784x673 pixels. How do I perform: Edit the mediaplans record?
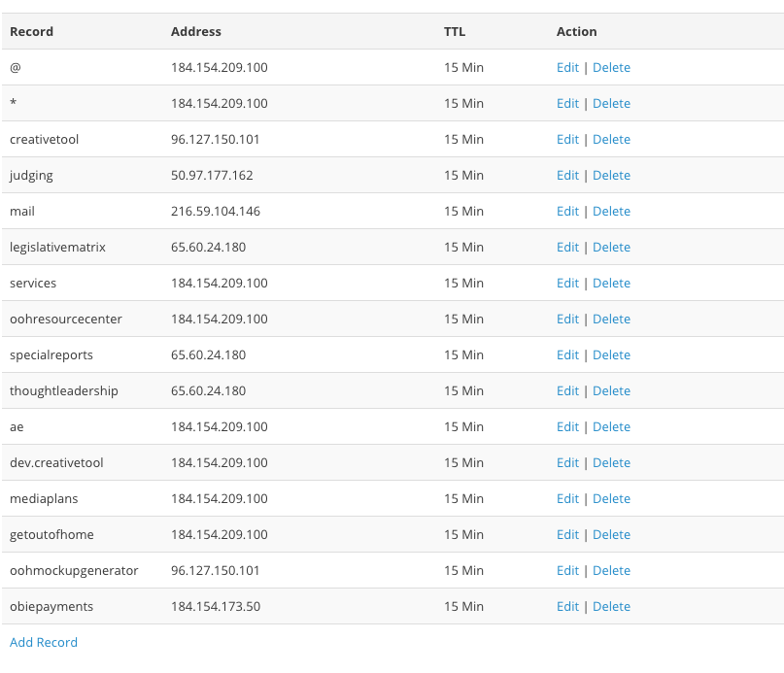click(x=567, y=499)
